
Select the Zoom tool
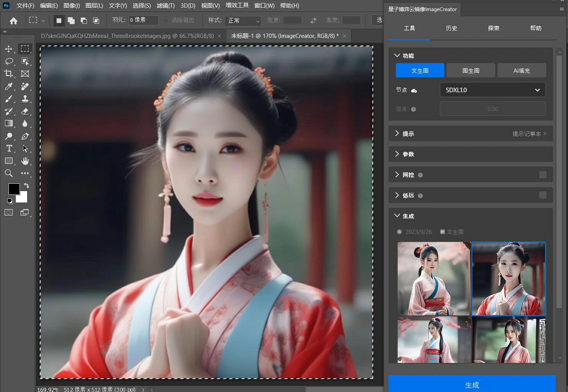pyautogui.click(x=9, y=173)
